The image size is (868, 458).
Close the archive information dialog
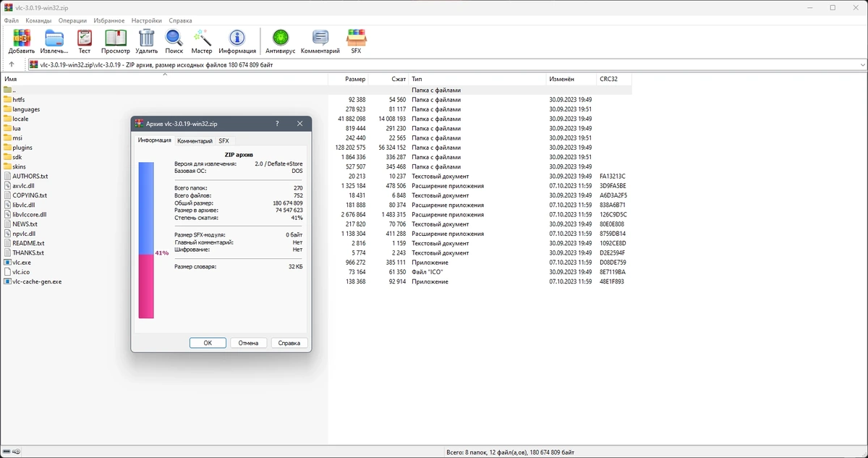300,124
